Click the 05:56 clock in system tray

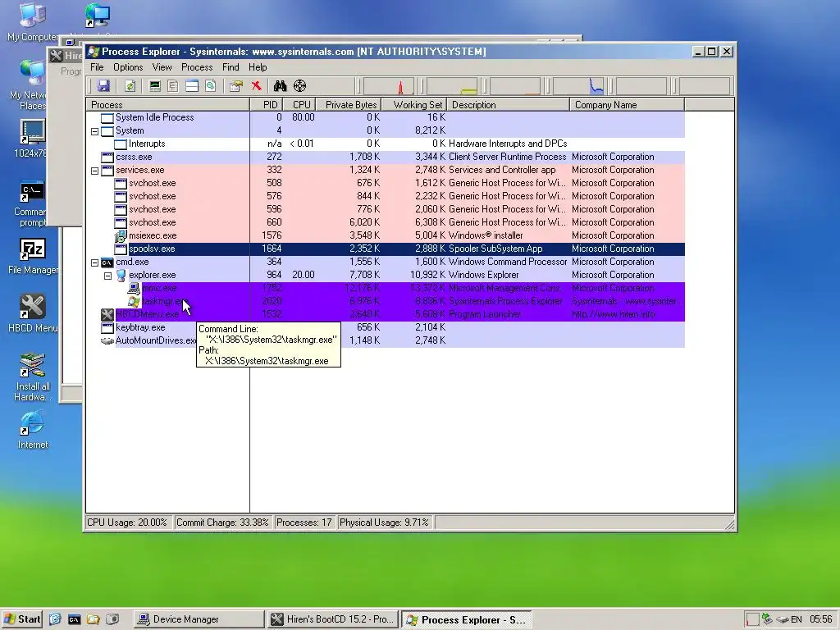tap(820, 619)
